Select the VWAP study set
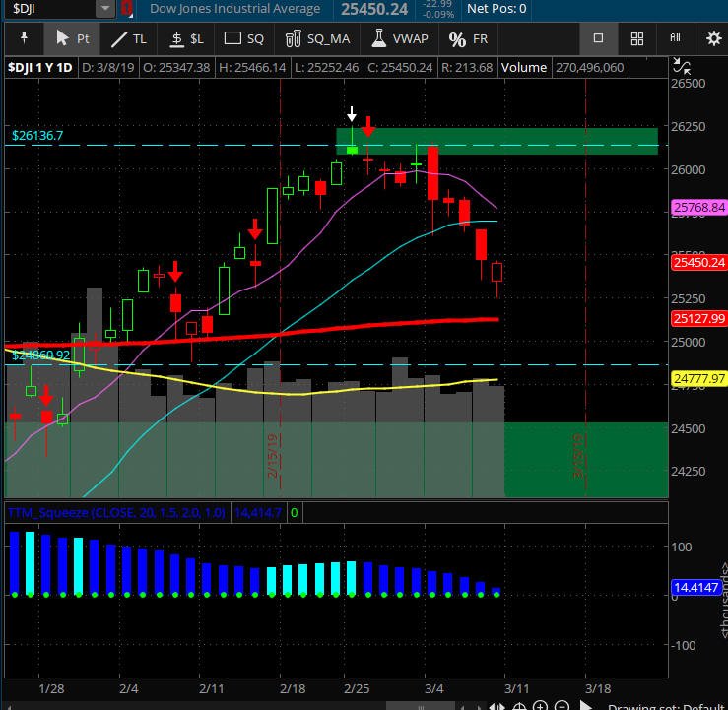This screenshot has width=728, height=710. pos(400,38)
